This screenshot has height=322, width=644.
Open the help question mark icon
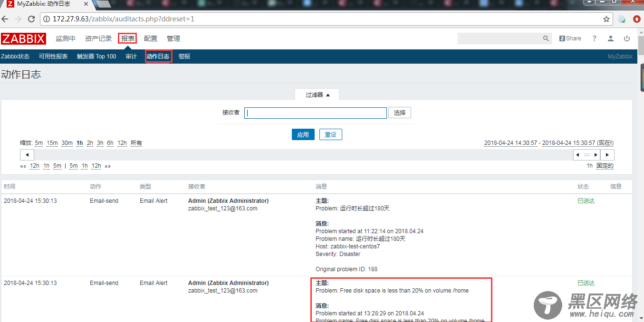(594, 38)
